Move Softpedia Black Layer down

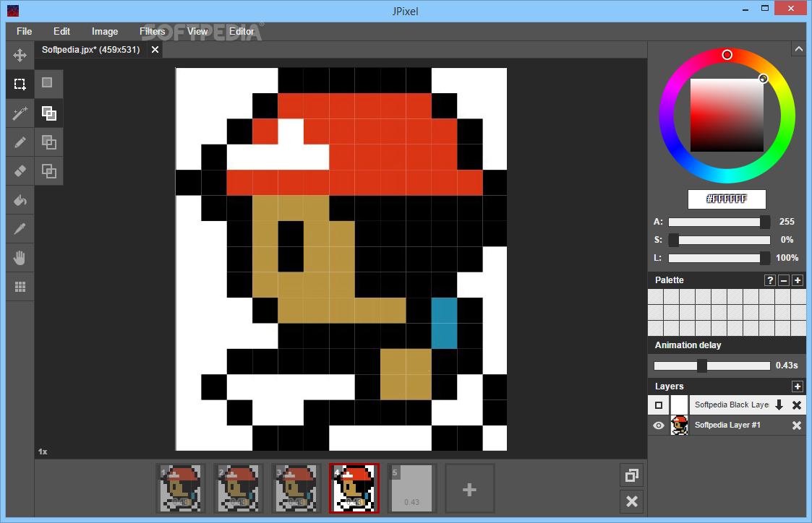tap(779, 405)
